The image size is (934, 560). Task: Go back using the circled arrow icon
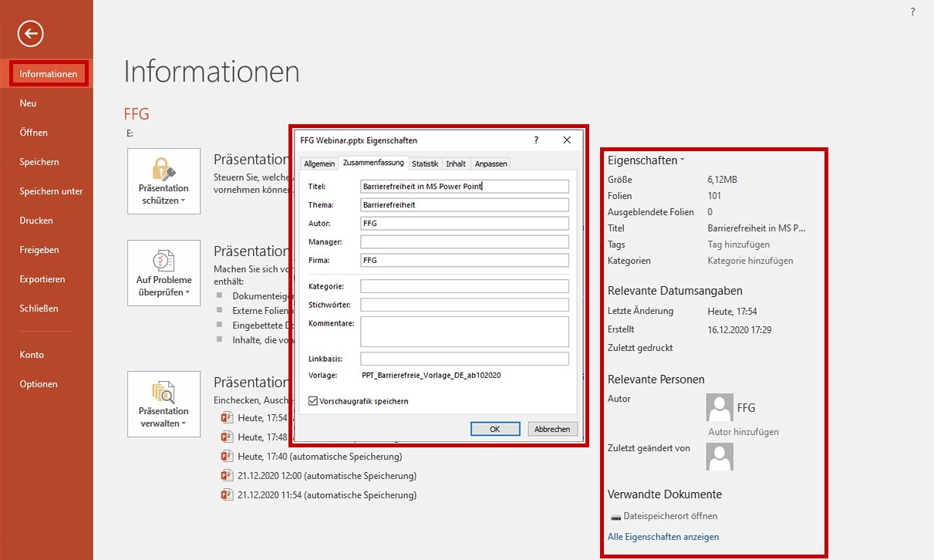pyautogui.click(x=31, y=33)
